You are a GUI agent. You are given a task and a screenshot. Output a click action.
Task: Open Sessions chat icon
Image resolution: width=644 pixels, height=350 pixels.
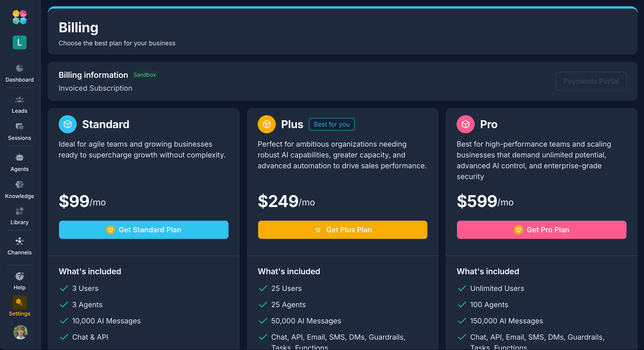click(x=19, y=127)
